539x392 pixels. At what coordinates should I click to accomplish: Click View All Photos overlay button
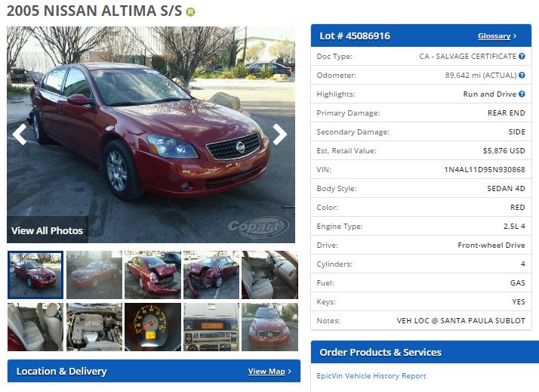[x=47, y=230]
